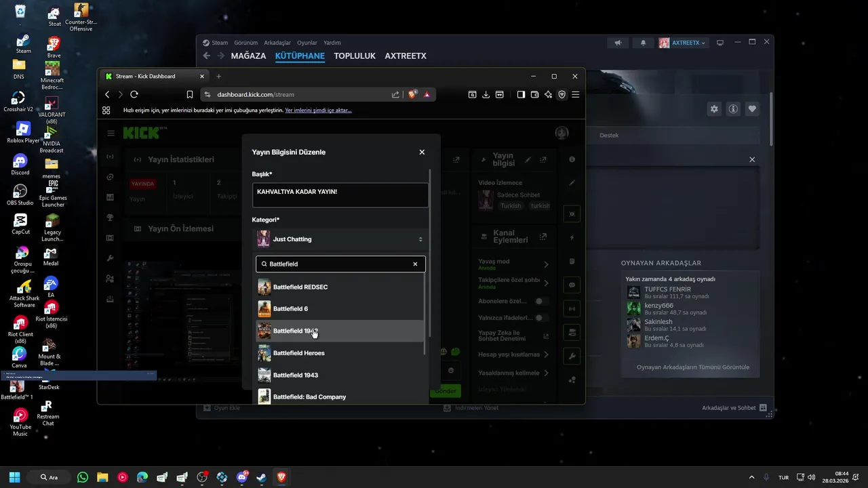Select Battlefield 6 category
This screenshot has height=488, width=868.
(x=340, y=308)
